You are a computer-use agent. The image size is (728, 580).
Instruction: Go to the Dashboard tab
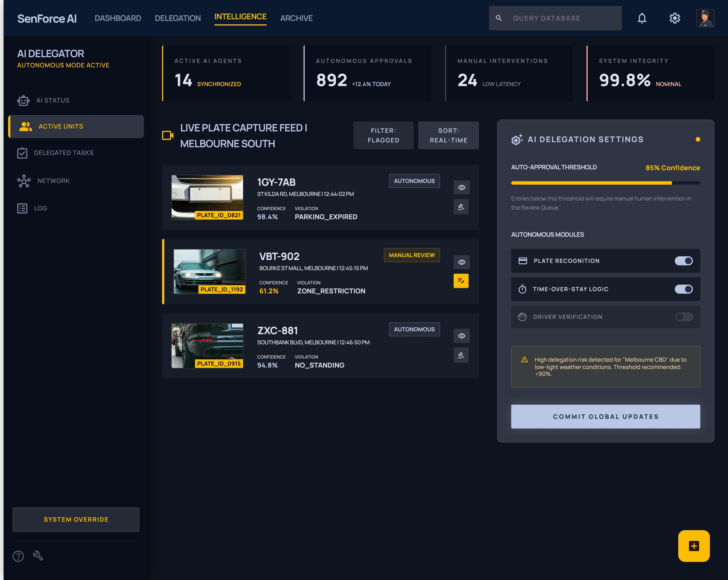pyautogui.click(x=118, y=18)
